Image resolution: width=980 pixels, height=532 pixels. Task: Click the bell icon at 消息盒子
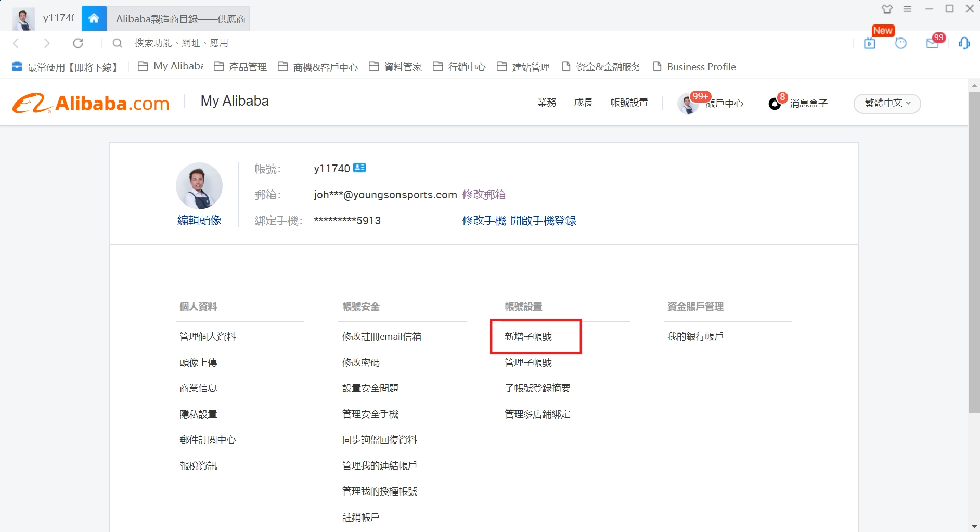[775, 104]
